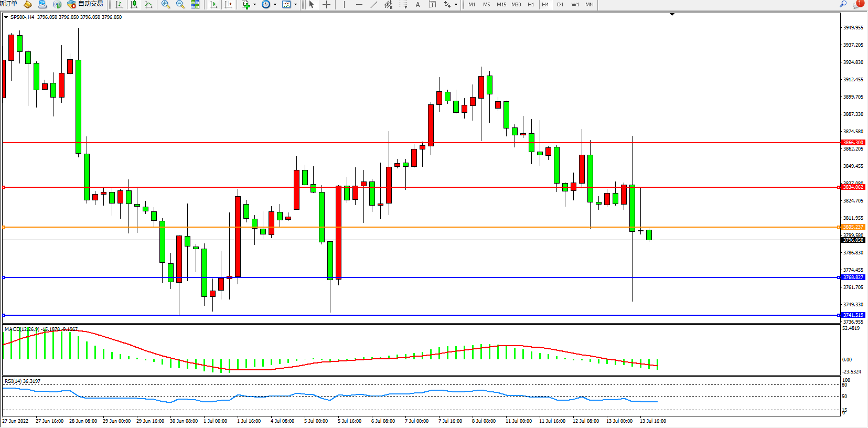The height and width of the screenshot is (428, 868).
Task: Click the zoom out magnifier icon
Action: [x=180, y=5]
